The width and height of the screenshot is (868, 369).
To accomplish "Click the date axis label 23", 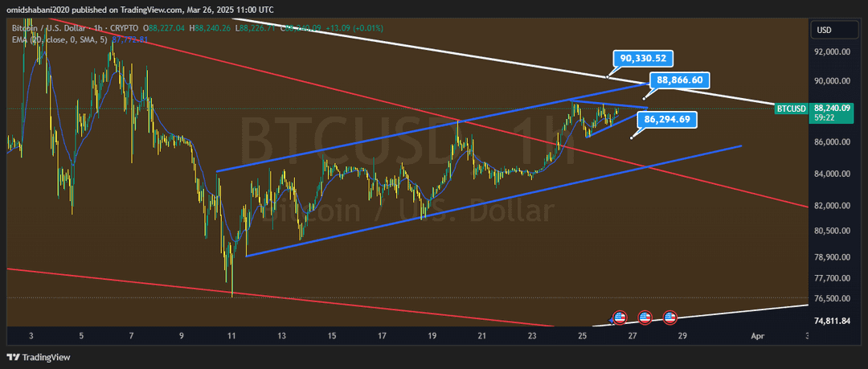I will [532, 336].
